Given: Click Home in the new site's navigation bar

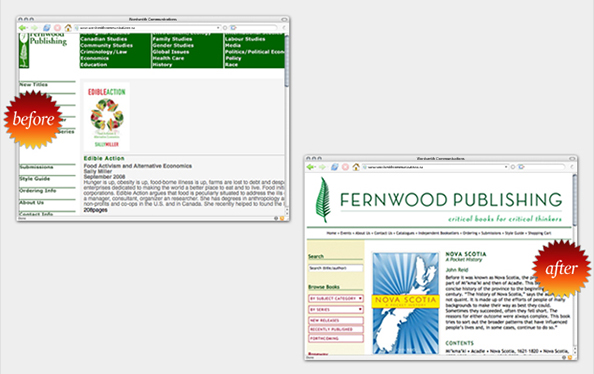Looking at the screenshot, I should [331, 233].
